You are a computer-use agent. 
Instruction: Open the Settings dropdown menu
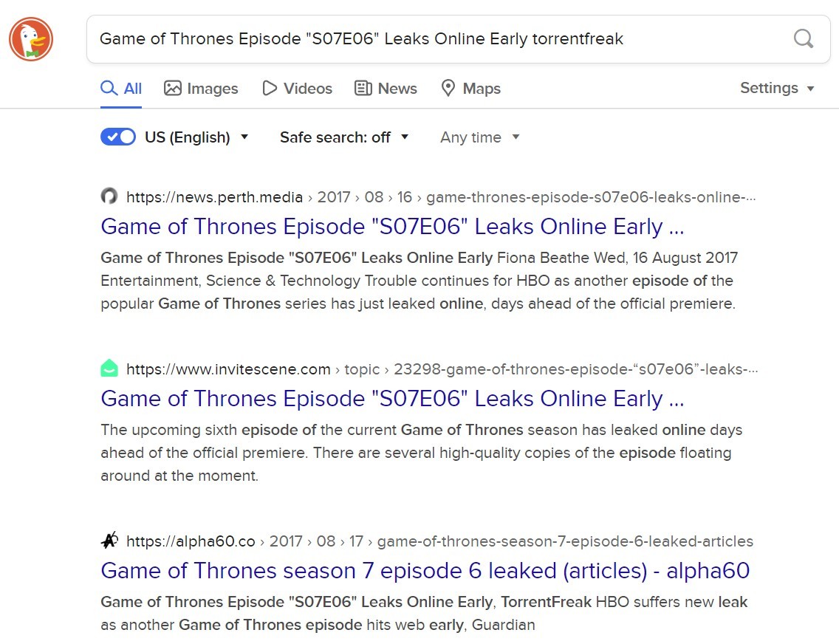(778, 89)
